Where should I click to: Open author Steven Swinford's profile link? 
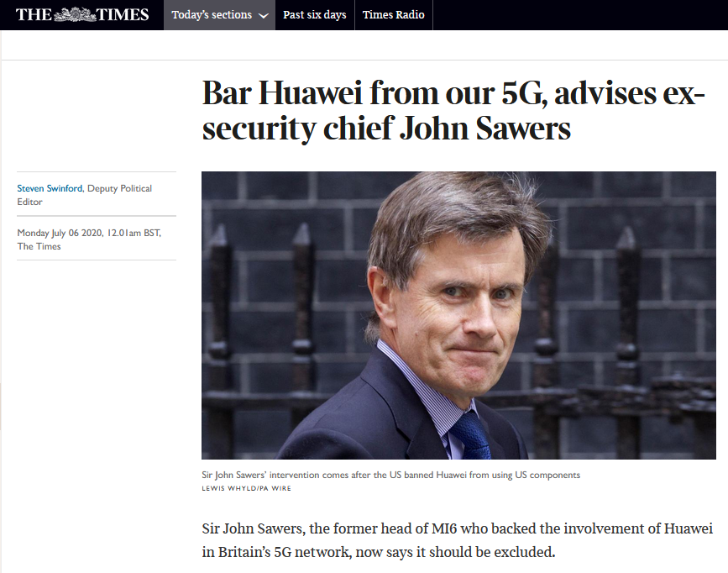[x=50, y=188]
